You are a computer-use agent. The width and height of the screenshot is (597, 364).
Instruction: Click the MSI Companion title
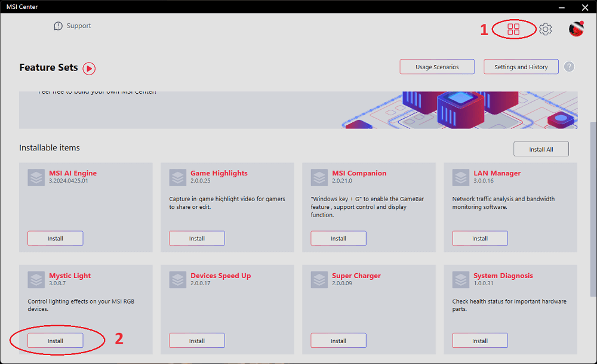click(x=359, y=173)
